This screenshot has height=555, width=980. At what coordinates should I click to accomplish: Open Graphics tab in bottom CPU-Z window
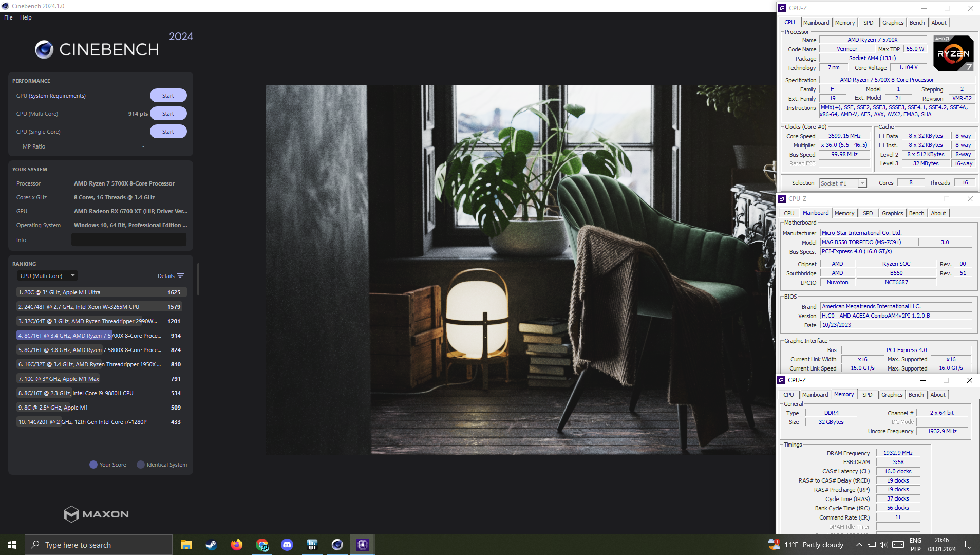point(892,395)
